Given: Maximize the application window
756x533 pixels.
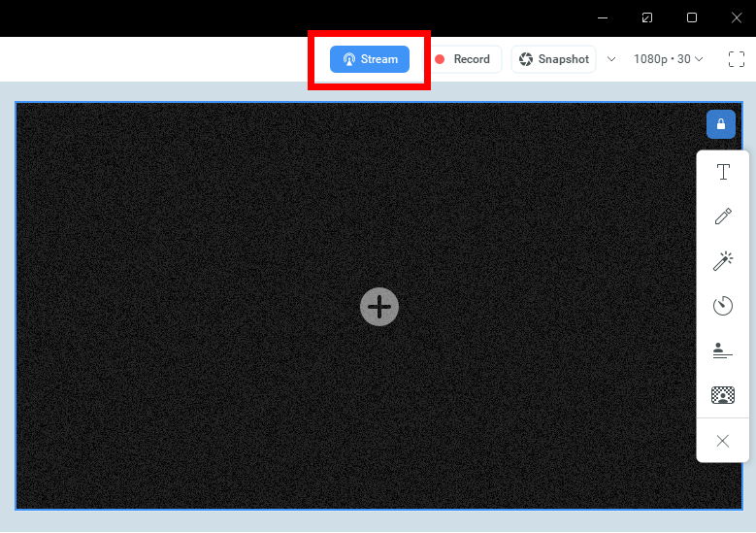Looking at the screenshot, I should 692,17.
